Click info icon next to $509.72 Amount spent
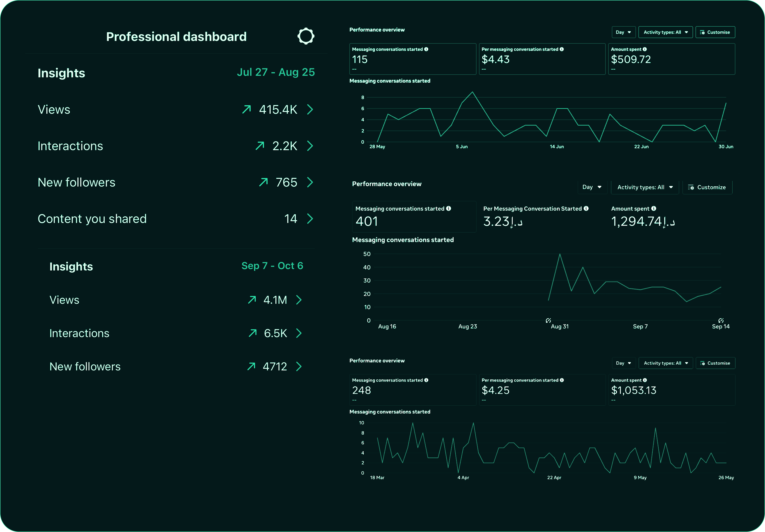765x532 pixels. pyautogui.click(x=645, y=49)
